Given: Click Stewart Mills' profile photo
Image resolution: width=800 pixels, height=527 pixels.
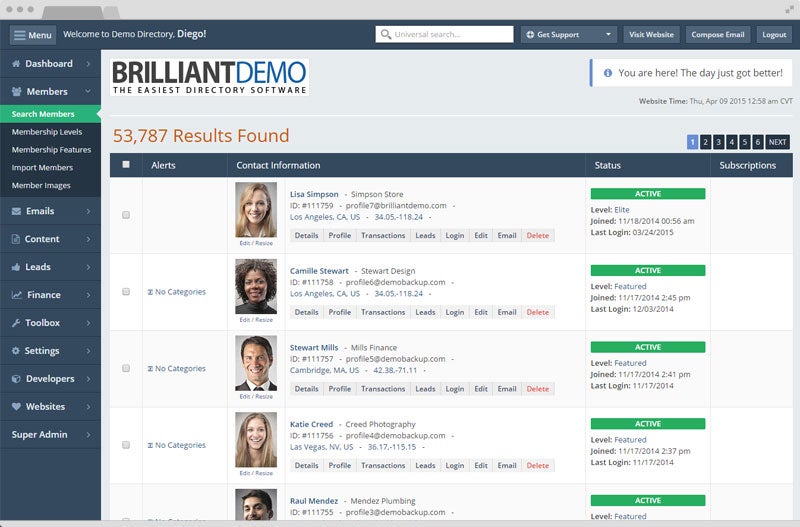Looking at the screenshot, I should 256,363.
